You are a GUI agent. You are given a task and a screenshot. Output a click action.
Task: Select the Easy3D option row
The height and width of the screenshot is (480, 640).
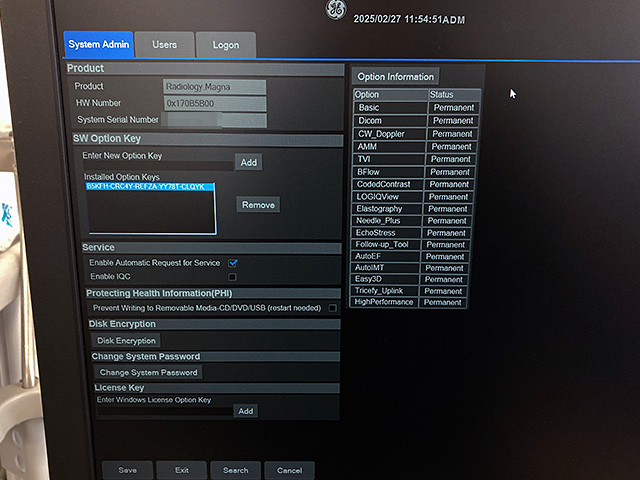pos(410,280)
